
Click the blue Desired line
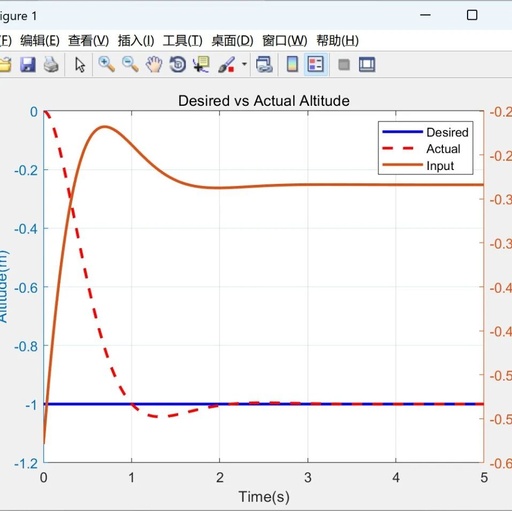(x=263, y=404)
